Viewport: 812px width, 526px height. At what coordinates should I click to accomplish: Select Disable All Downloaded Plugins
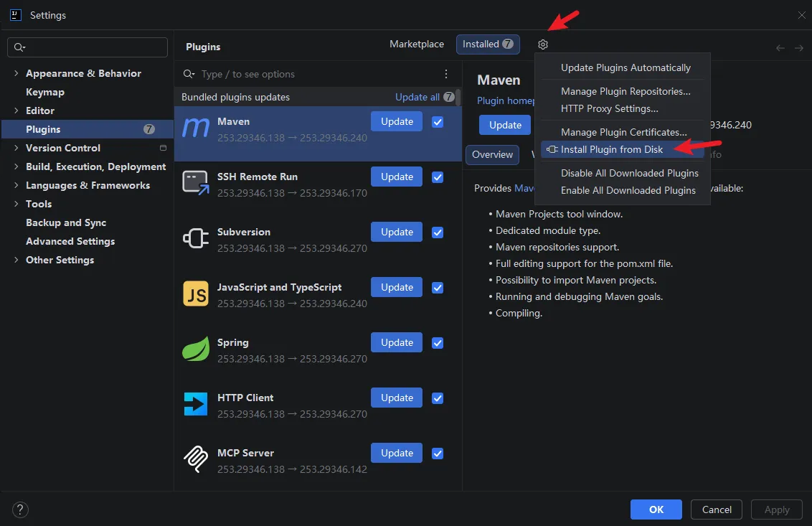(623, 173)
